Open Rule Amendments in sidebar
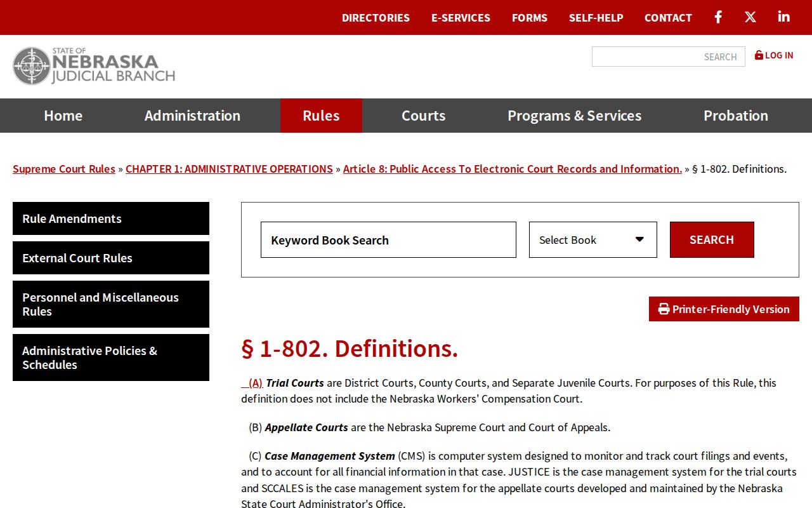 tap(111, 218)
